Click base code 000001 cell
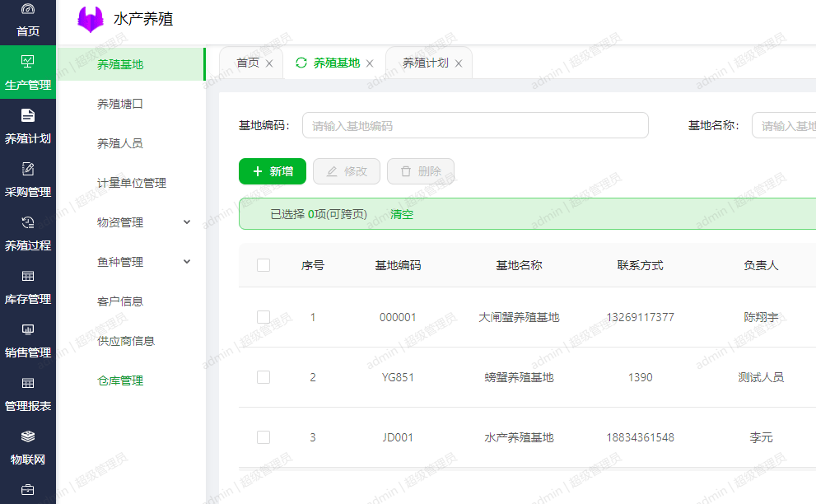 pos(398,317)
